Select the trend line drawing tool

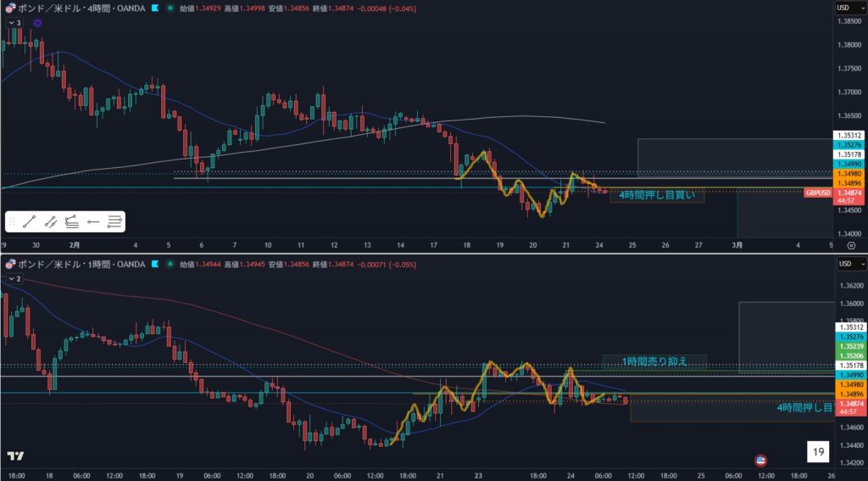(x=30, y=222)
